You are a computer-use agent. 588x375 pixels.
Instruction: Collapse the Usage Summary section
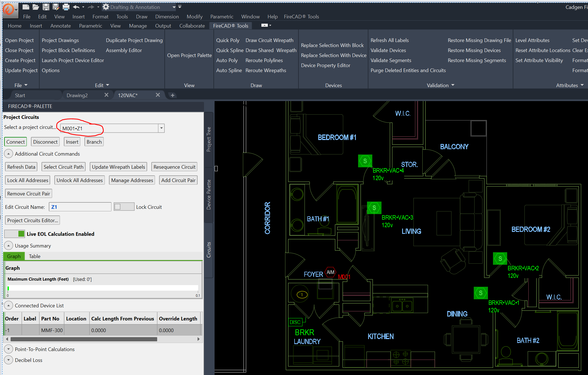click(9, 246)
